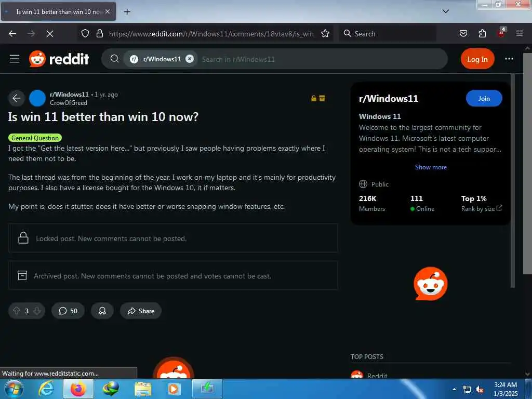
Task: Open the r/Windows11 sidebar title
Action: click(389, 98)
